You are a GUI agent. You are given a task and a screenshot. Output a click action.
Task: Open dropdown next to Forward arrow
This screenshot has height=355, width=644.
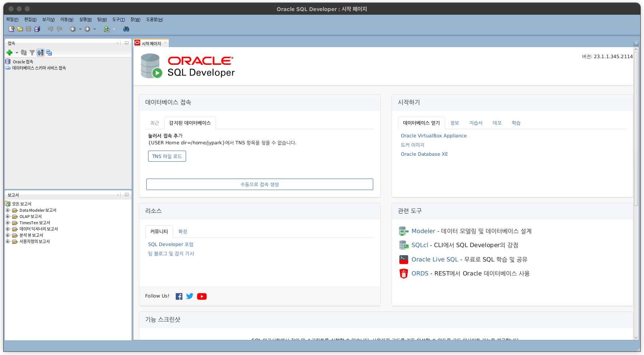pyautogui.click(x=95, y=29)
